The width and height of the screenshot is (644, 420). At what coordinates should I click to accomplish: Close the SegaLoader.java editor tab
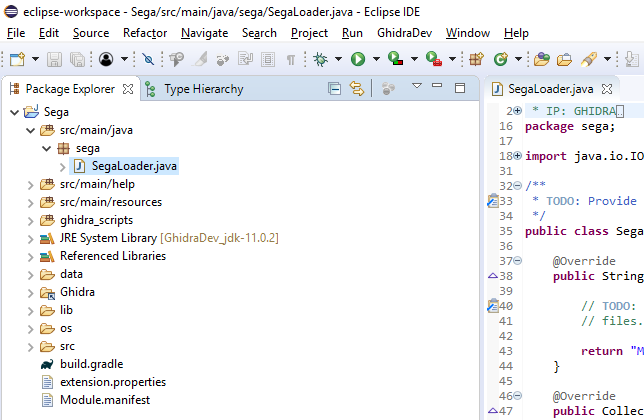point(607,89)
